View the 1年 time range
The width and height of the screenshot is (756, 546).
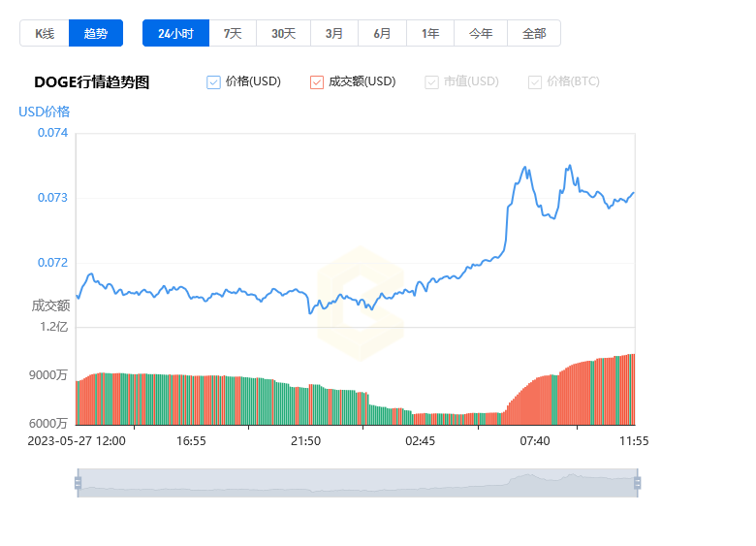tap(430, 33)
